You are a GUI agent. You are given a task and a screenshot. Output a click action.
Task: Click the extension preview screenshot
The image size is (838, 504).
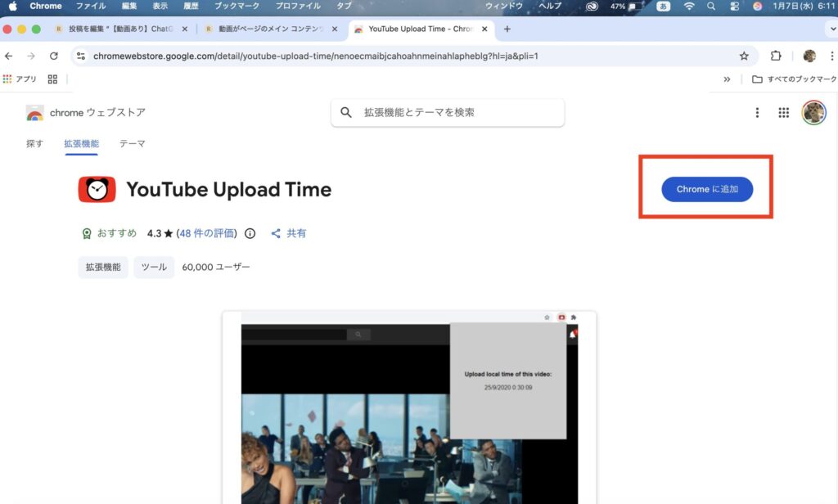(409, 407)
